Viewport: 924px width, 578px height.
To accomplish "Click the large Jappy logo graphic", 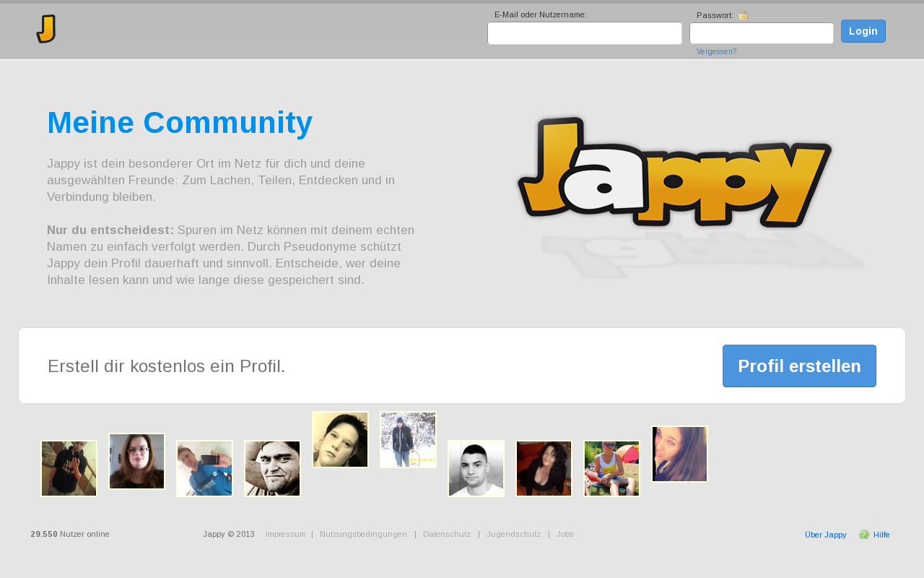I will 675,172.
